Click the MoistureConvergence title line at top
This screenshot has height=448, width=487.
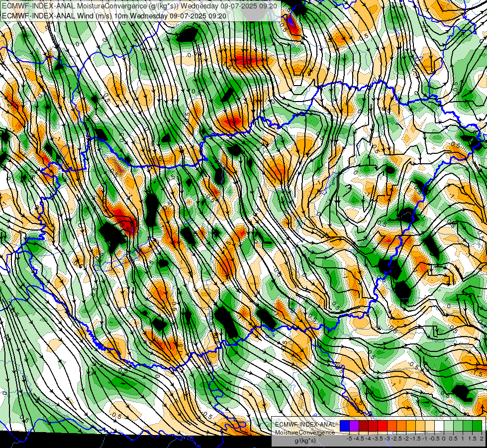tap(139, 5)
